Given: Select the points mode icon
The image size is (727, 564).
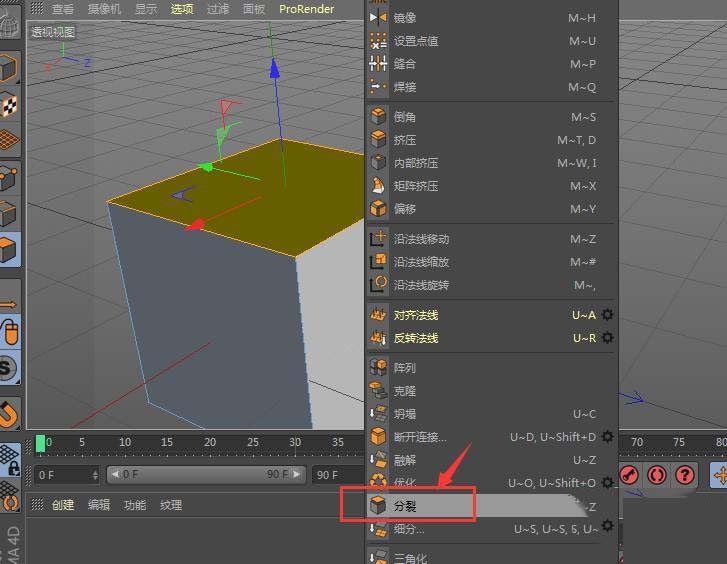Looking at the screenshot, I should tap(9, 178).
